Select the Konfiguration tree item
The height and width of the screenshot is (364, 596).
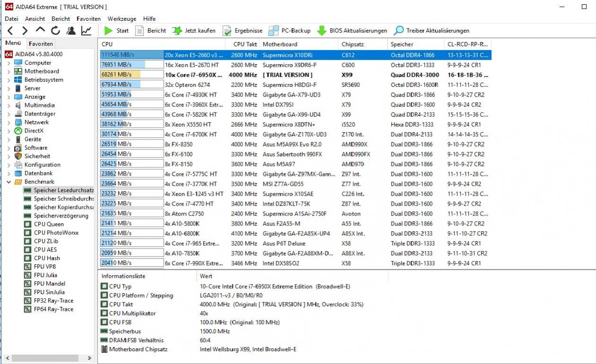[43, 165]
